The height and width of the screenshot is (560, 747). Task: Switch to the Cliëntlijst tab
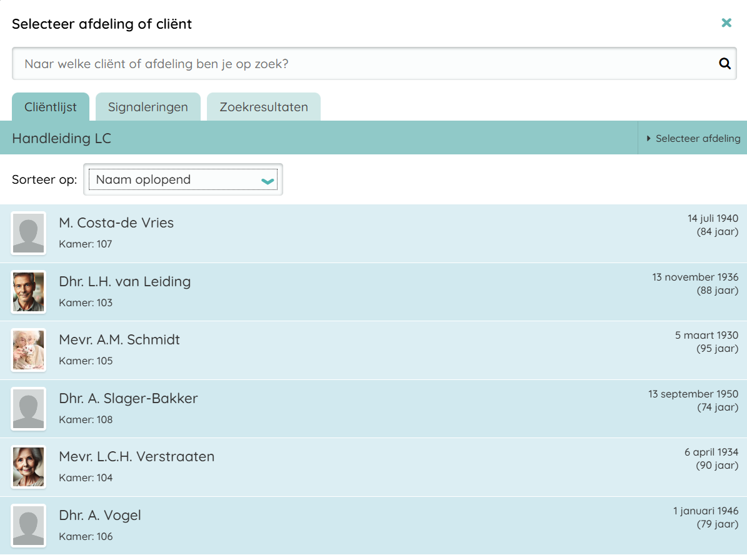pos(51,107)
